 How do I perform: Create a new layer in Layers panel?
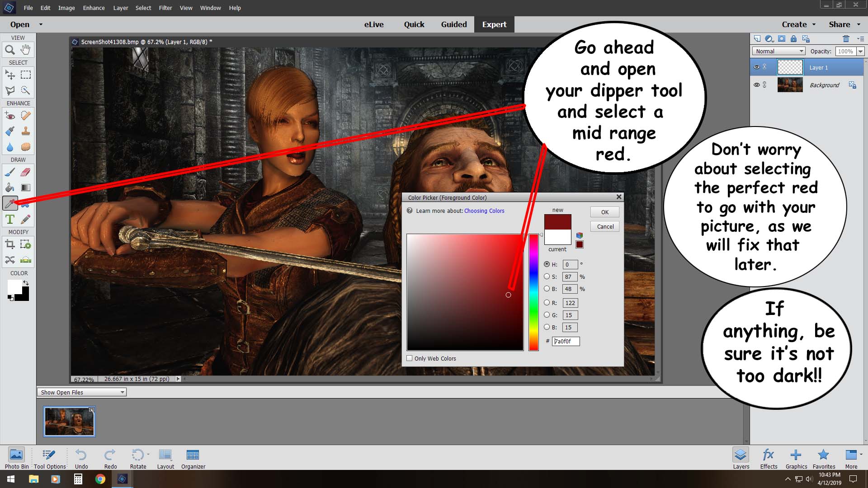(x=757, y=39)
